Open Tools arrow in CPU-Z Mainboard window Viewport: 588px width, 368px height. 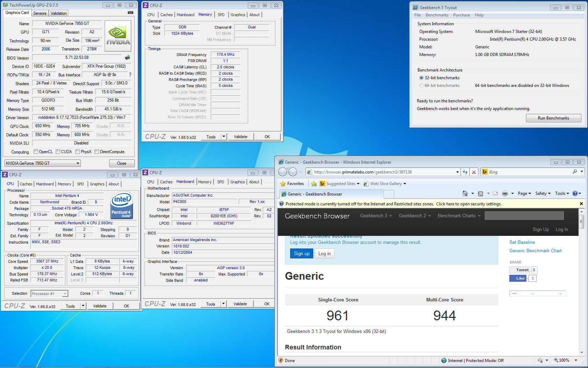point(224,304)
